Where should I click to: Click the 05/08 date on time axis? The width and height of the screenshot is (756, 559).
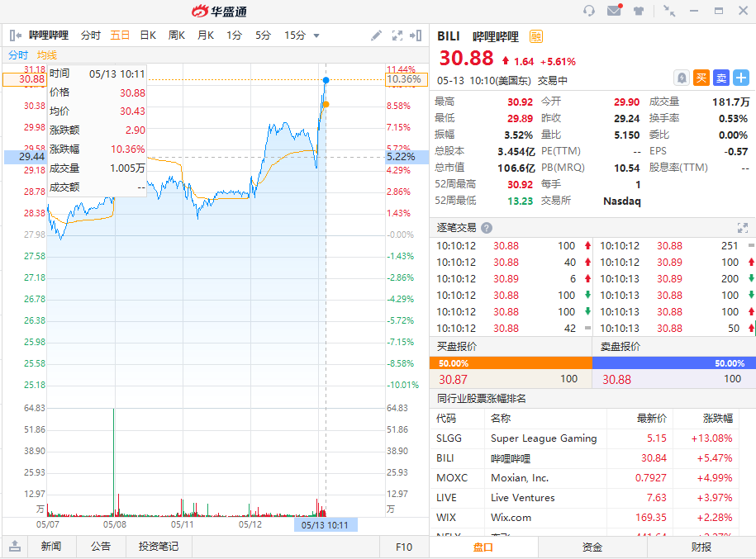[x=115, y=524]
